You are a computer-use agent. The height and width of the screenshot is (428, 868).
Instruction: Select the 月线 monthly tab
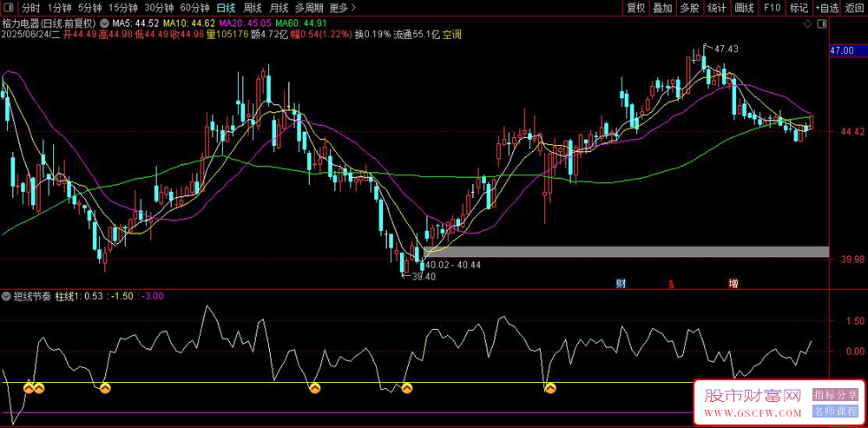coord(279,8)
